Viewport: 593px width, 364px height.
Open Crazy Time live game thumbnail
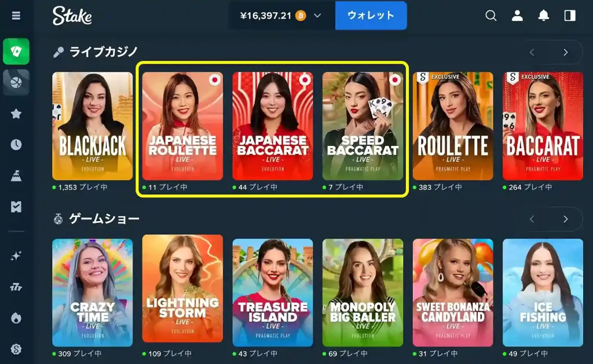[93, 293]
